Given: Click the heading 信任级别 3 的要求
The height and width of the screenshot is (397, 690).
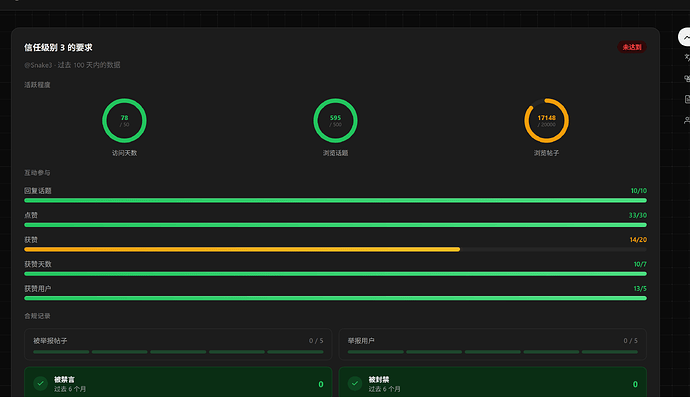Looking at the screenshot, I should tap(58, 48).
